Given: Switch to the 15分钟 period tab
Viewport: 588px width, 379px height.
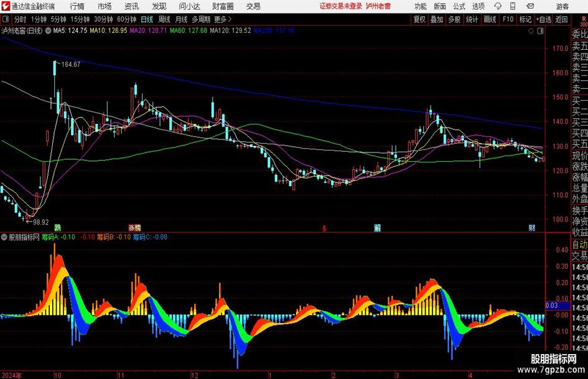Looking at the screenshot, I should click(80, 19).
